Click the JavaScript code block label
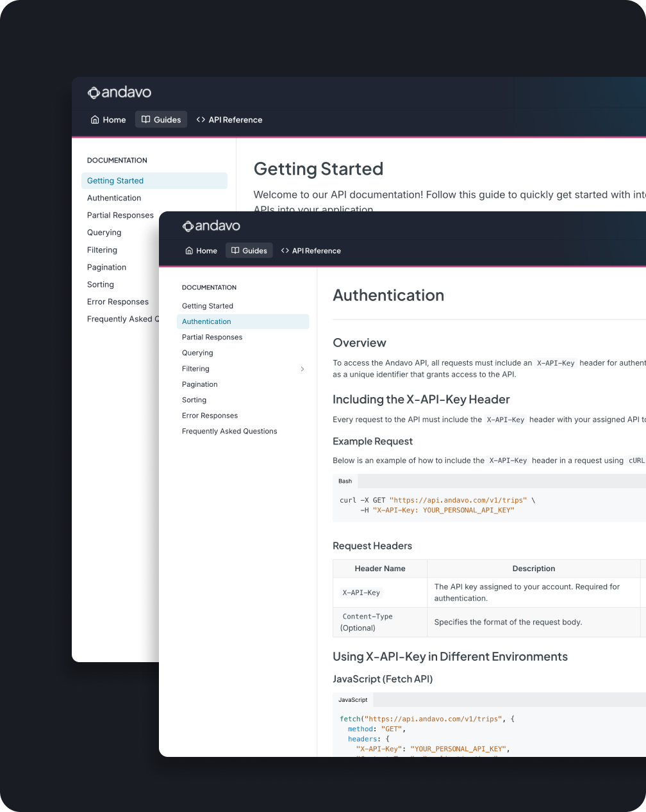Viewport: 646px width, 812px height. pyautogui.click(x=353, y=700)
